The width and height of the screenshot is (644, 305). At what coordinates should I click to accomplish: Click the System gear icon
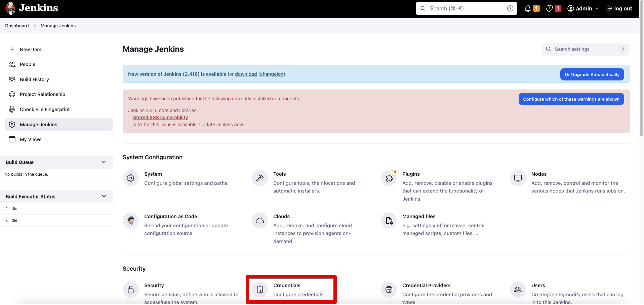tap(131, 178)
